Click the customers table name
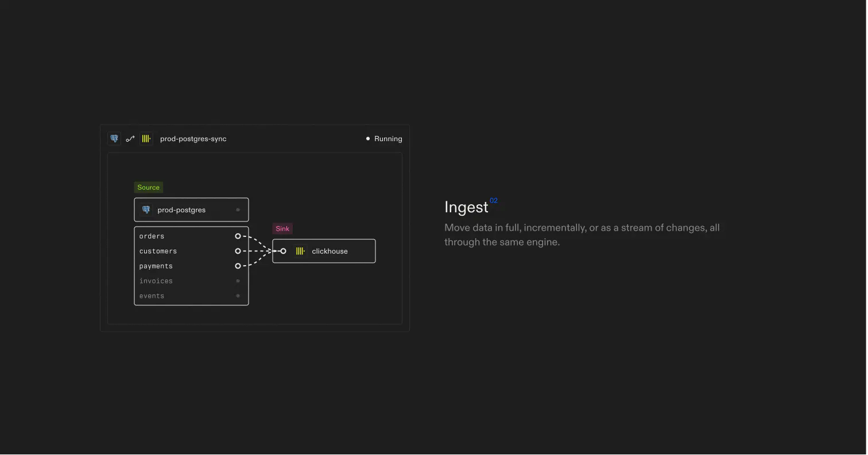 pyautogui.click(x=158, y=251)
